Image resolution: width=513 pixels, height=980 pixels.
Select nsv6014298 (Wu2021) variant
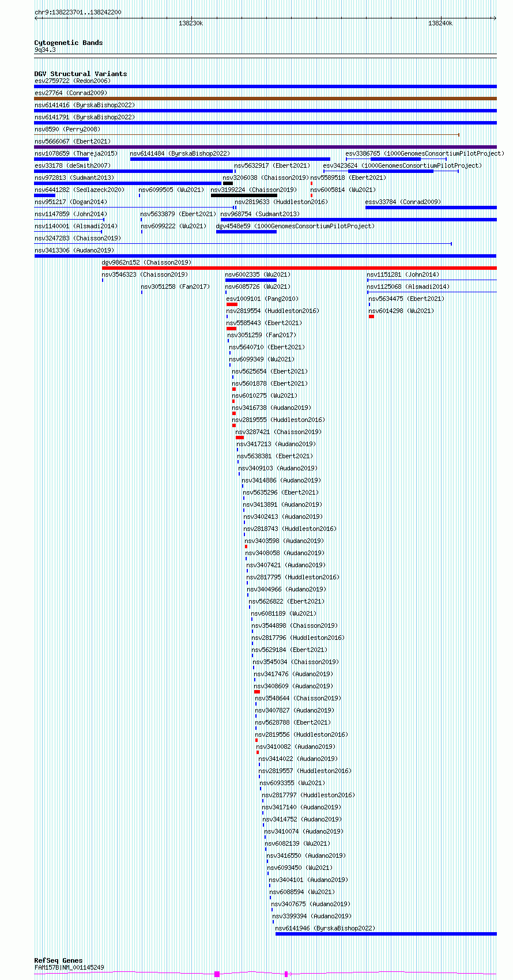[402, 311]
